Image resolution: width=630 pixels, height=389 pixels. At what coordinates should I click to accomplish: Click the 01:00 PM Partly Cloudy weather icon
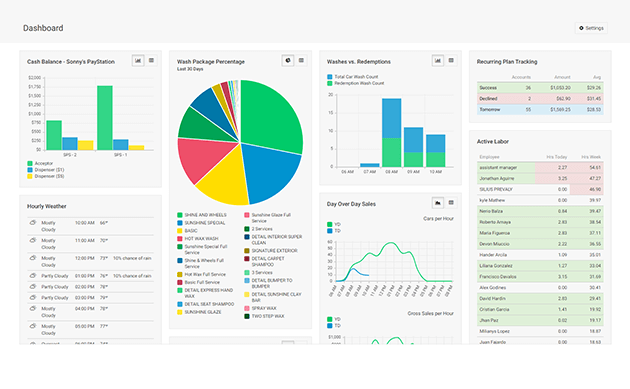pyautogui.click(x=33, y=275)
